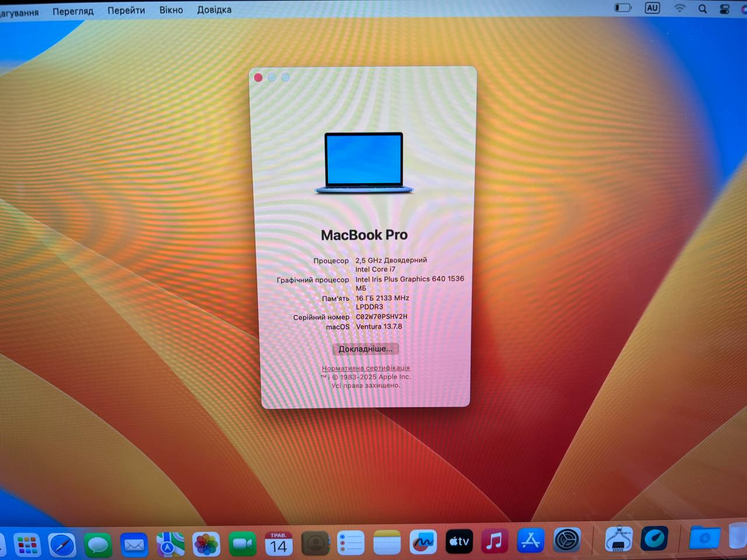The image size is (747, 560).
Task: Open the Перейти menu
Action: [126, 11]
